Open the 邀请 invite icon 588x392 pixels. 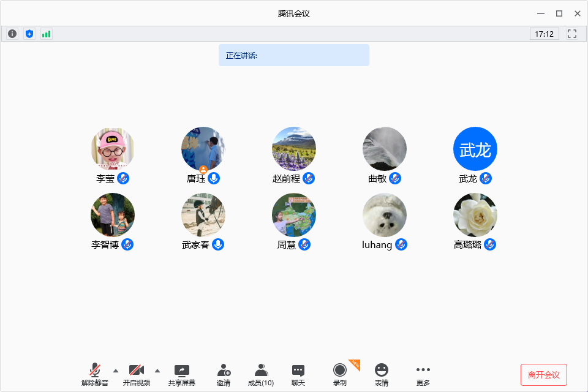coord(224,375)
